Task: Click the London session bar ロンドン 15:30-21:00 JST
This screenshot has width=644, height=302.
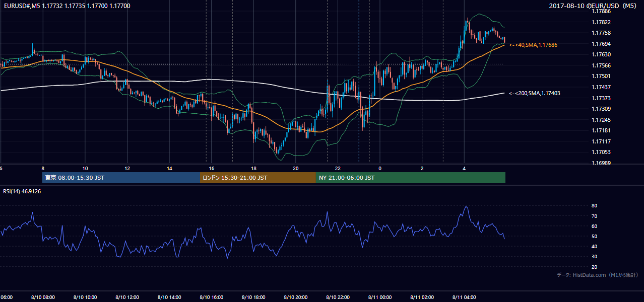Action: 258,178
